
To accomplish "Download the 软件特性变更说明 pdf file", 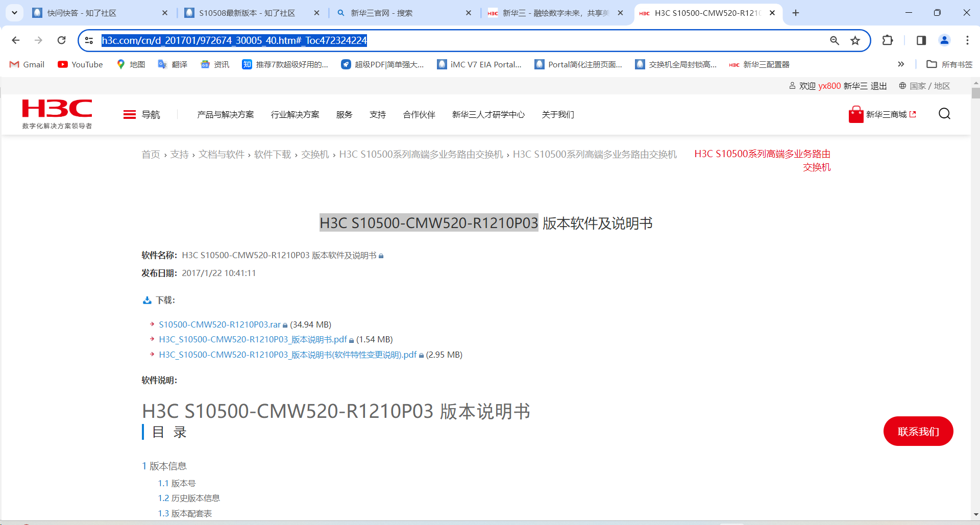I will [x=288, y=355].
